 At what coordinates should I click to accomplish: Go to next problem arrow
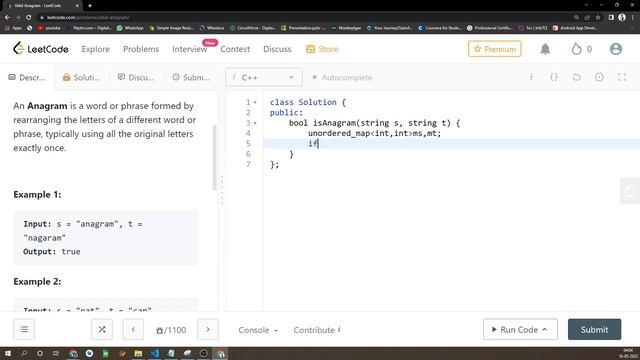(x=208, y=329)
